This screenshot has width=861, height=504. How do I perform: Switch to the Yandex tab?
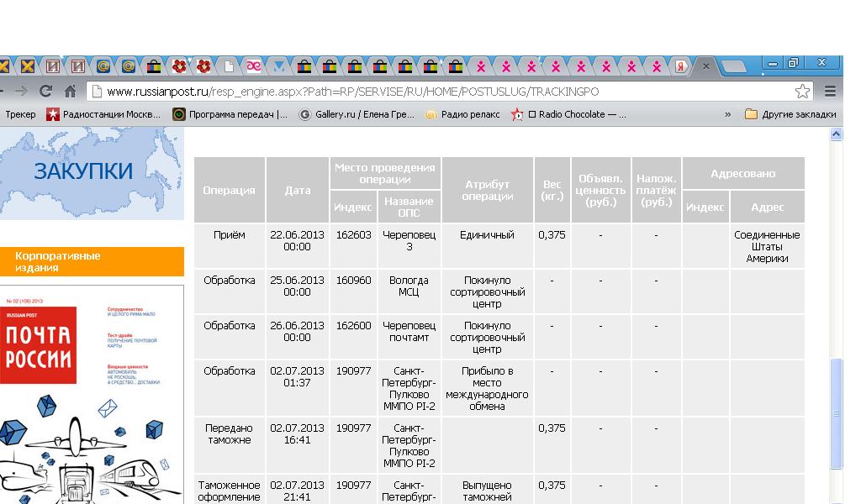pos(681,66)
